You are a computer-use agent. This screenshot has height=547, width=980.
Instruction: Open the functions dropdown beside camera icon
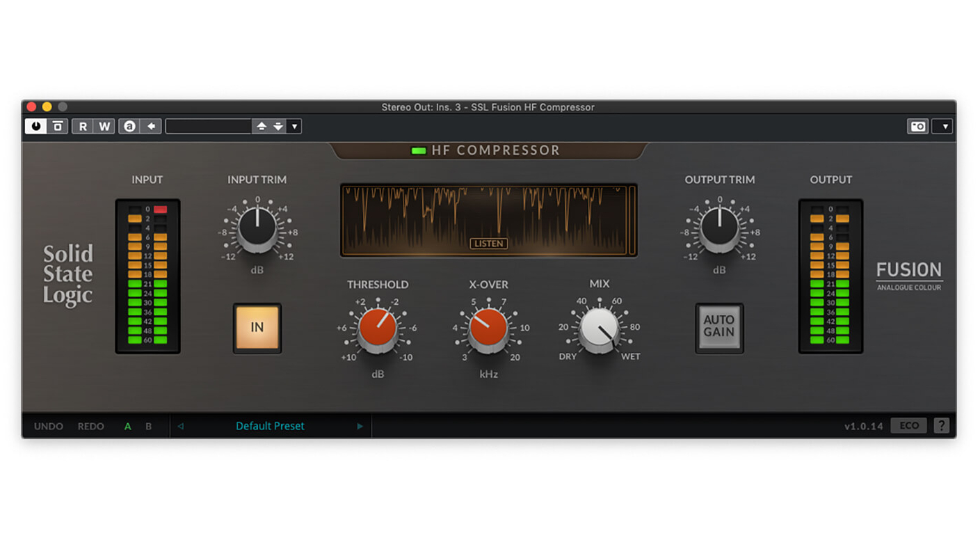(x=944, y=126)
